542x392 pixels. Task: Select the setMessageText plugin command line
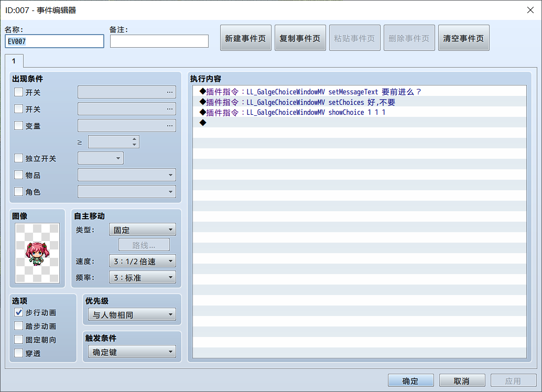[360, 92]
